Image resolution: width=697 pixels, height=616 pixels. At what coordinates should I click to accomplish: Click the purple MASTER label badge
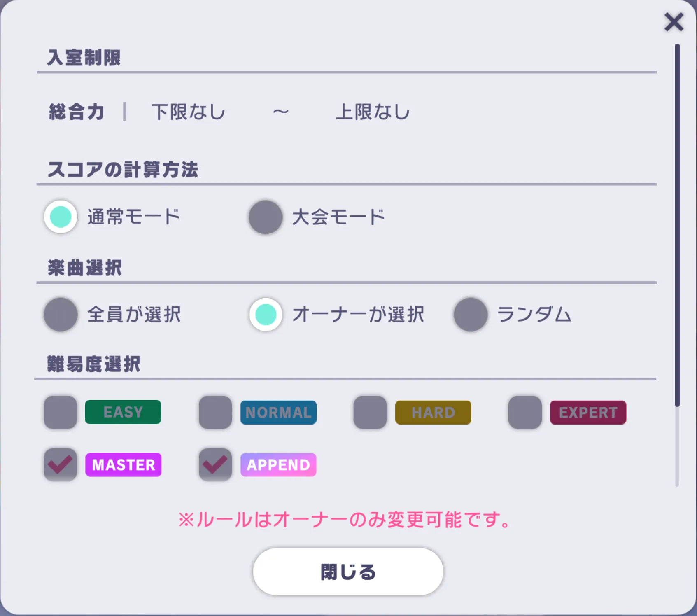coord(124,464)
